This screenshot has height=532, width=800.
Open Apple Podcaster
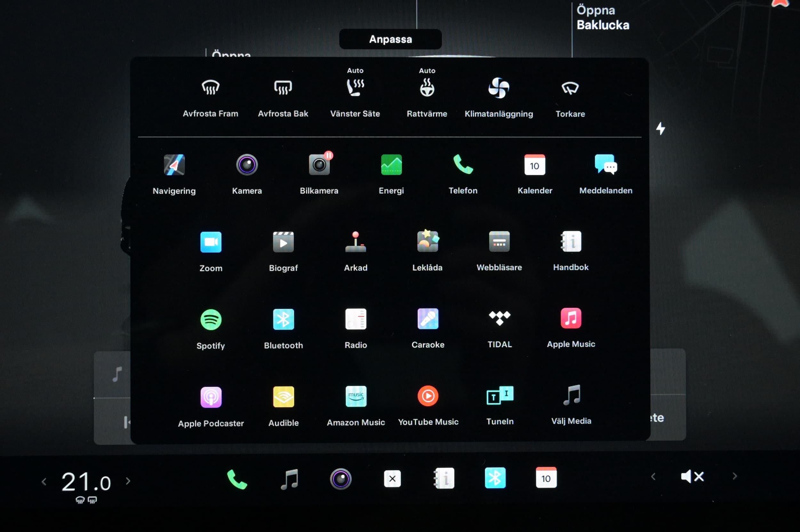coord(211,397)
